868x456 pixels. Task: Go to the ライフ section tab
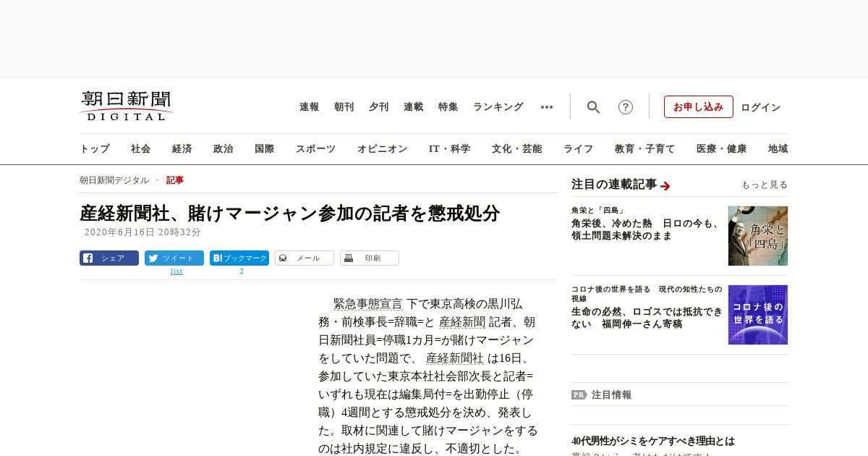(x=579, y=149)
